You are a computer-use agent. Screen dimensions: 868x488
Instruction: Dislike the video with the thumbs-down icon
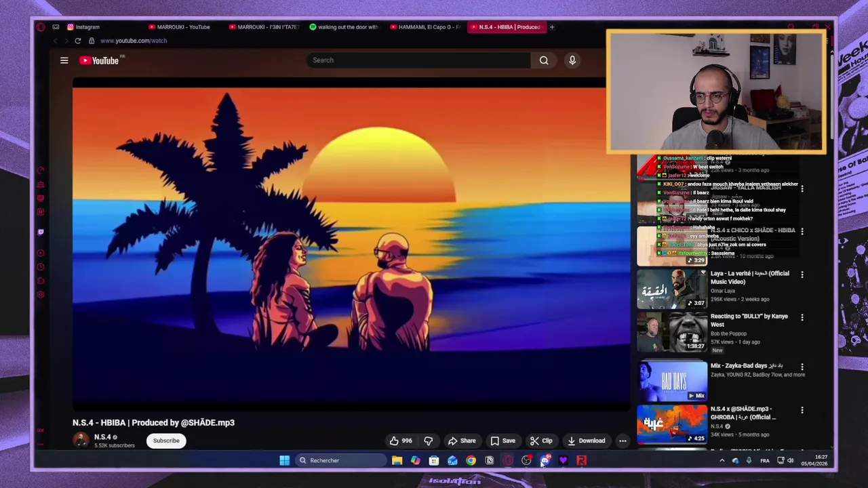pyautogui.click(x=429, y=441)
